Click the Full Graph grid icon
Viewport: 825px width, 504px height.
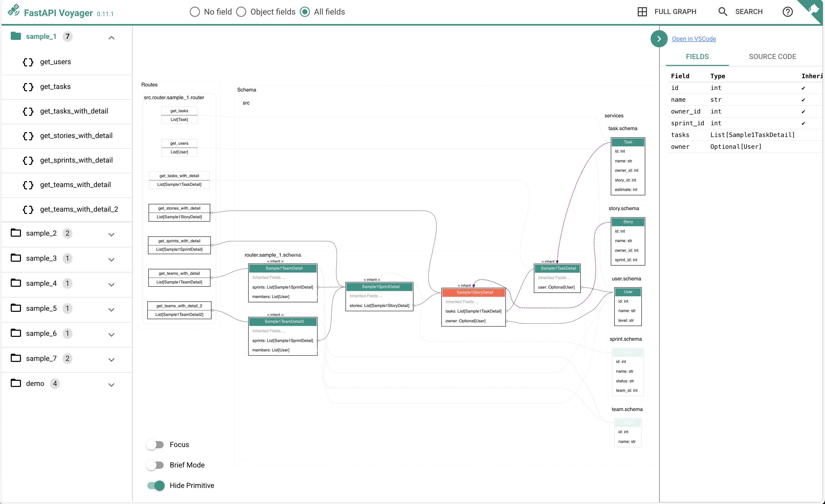click(x=642, y=12)
